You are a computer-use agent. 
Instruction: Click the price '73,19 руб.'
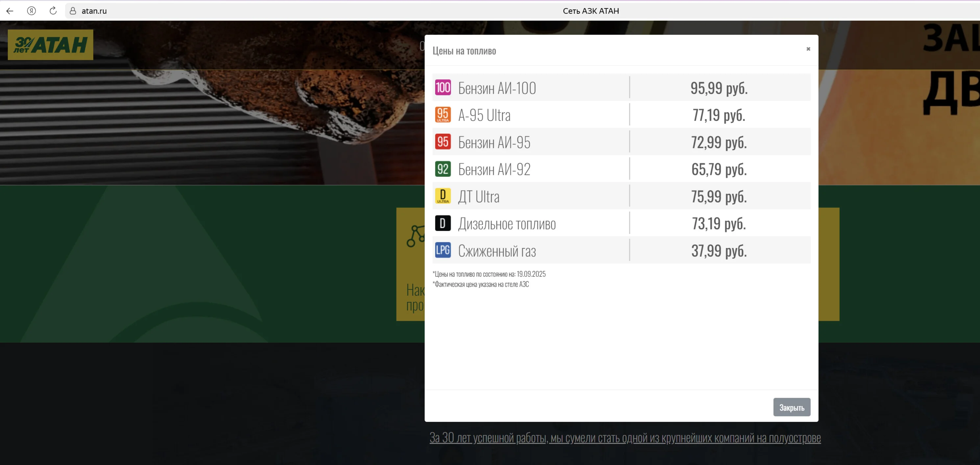719,224
